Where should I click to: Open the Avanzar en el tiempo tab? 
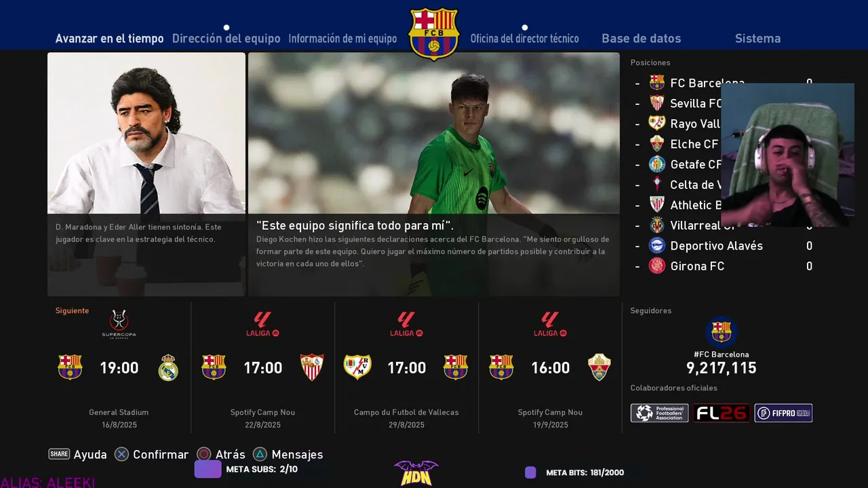(x=109, y=39)
